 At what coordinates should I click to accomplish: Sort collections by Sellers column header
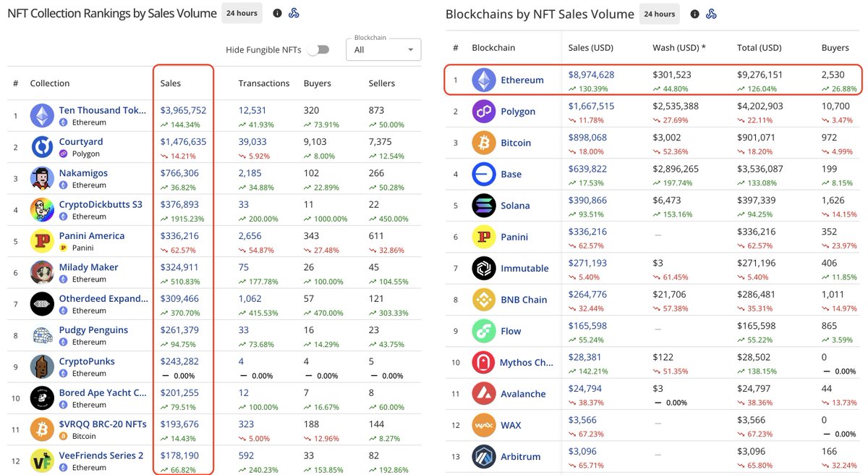click(382, 83)
